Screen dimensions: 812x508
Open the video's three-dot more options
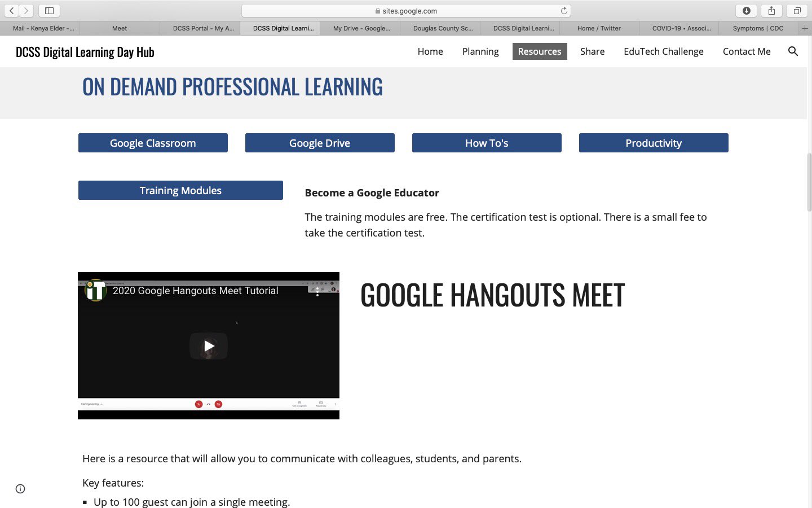pyautogui.click(x=317, y=291)
